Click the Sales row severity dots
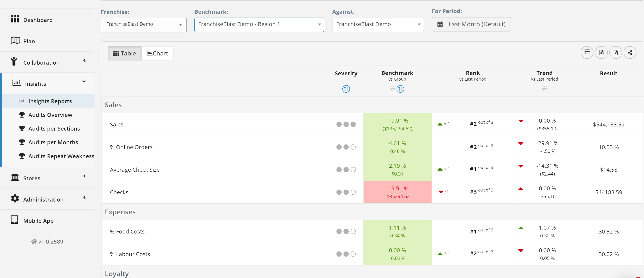This screenshot has height=278, width=644. click(346, 124)
